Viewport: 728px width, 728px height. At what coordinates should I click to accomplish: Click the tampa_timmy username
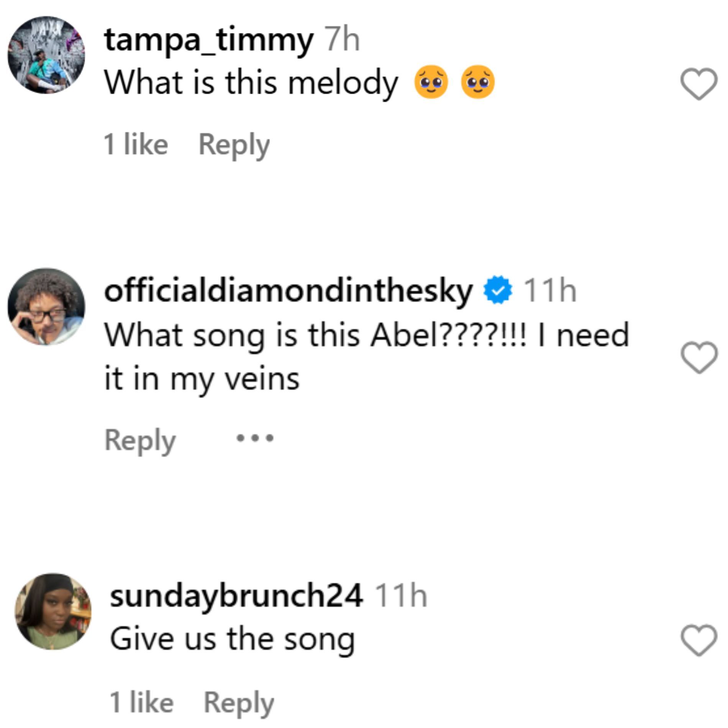coord(208,40)
